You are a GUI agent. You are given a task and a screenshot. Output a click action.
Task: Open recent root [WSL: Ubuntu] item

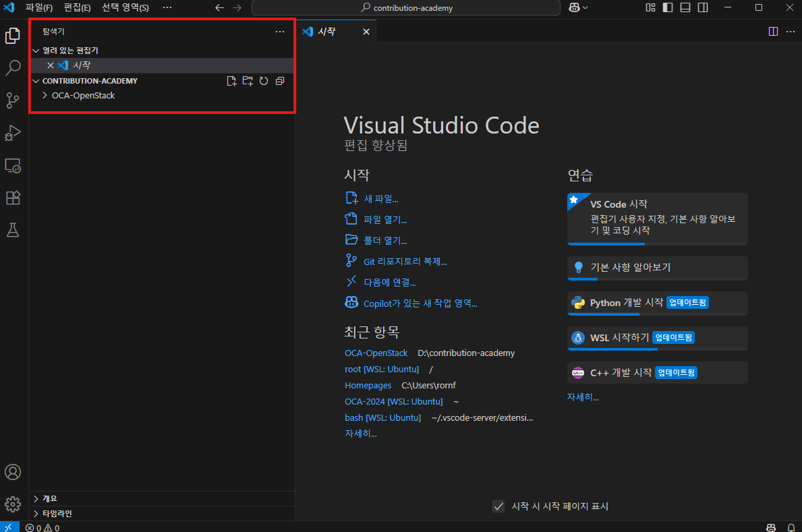pyautogui.click(x=382, y=370)
